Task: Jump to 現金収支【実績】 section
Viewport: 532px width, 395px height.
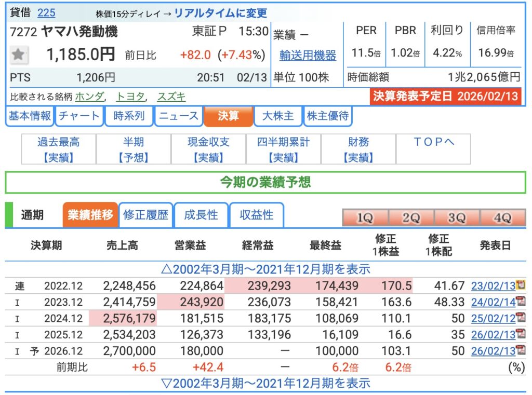Action: [208, 149]
